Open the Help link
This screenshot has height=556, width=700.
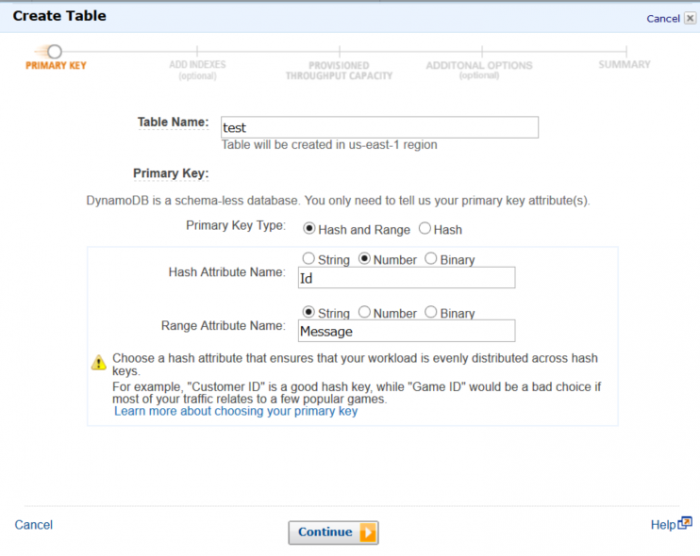point(663,525)
